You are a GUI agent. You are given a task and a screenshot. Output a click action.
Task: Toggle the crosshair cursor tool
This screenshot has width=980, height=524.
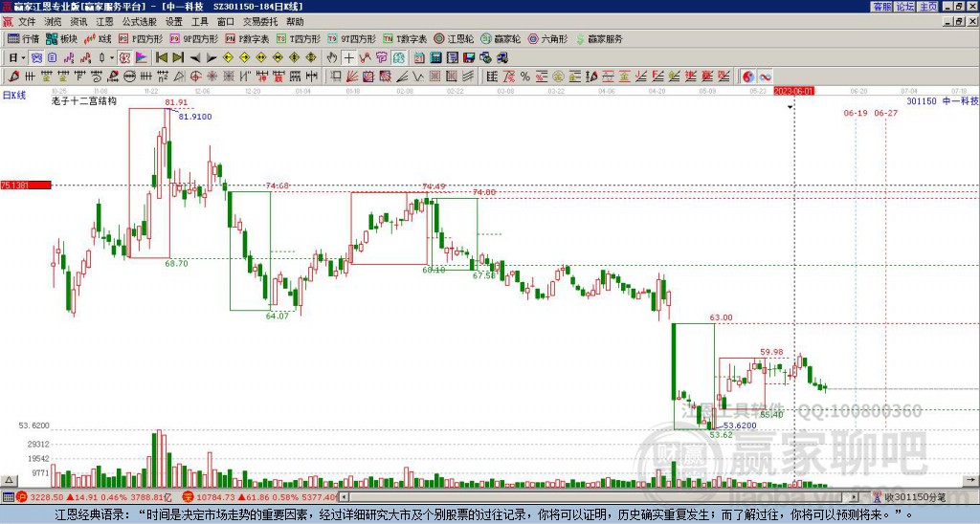(348, 57)
